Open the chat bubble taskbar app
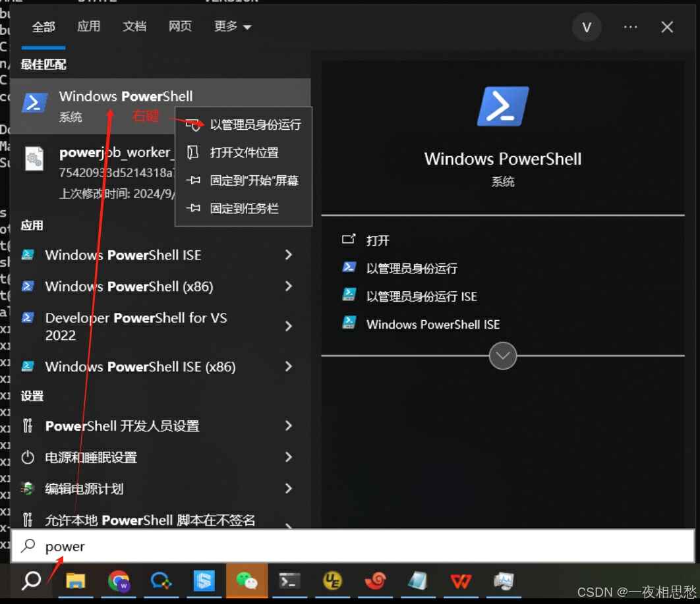 pyautogui.click(x=161, y=581)
